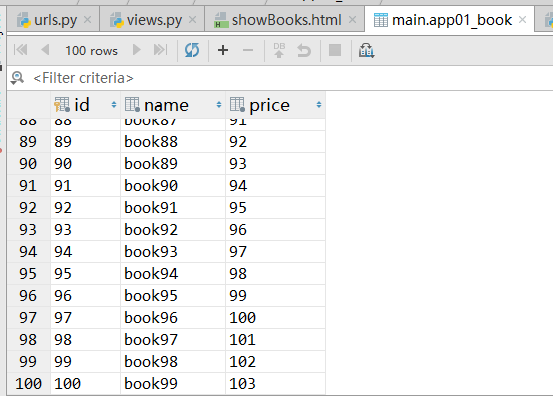The width and height of the screenshot is (553, 396).
Task: Click the '100 rows' page size label
Action: pos(91,51)
